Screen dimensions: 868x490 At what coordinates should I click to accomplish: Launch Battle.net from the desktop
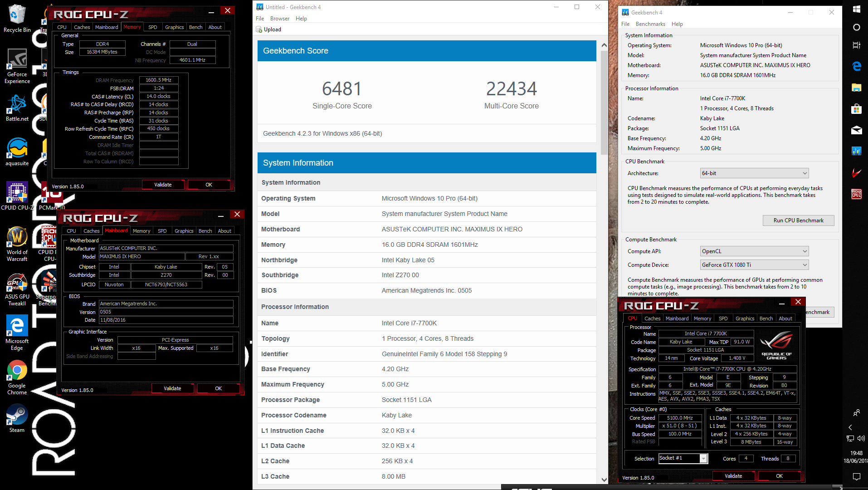pos(17,108)
